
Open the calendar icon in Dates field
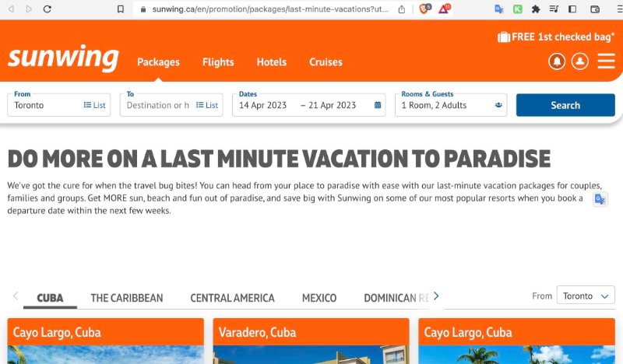pyautogui.click(x=378, y=105)
